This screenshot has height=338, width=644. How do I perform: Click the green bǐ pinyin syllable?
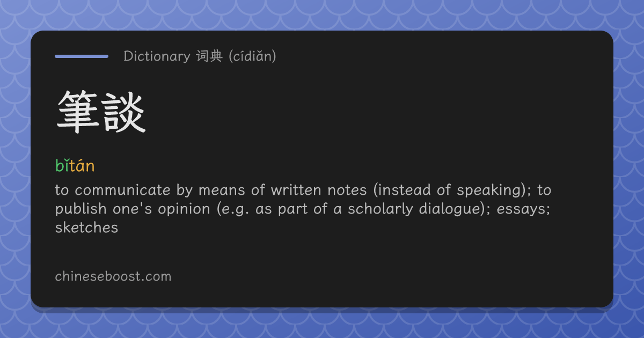click(x=62, y=166)
